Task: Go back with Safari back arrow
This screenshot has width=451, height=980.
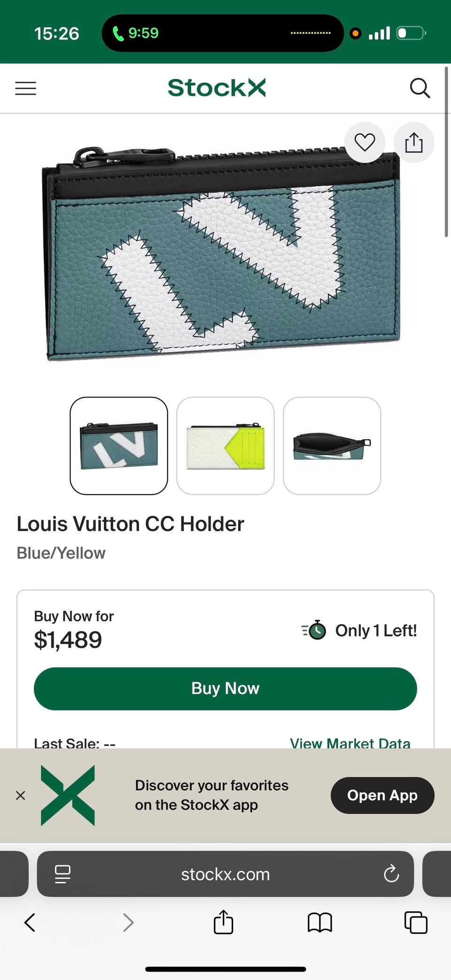Action: (30, 922)
